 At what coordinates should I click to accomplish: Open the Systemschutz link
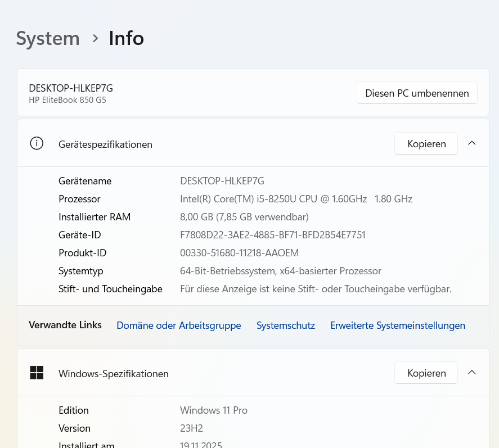[286, 325]
